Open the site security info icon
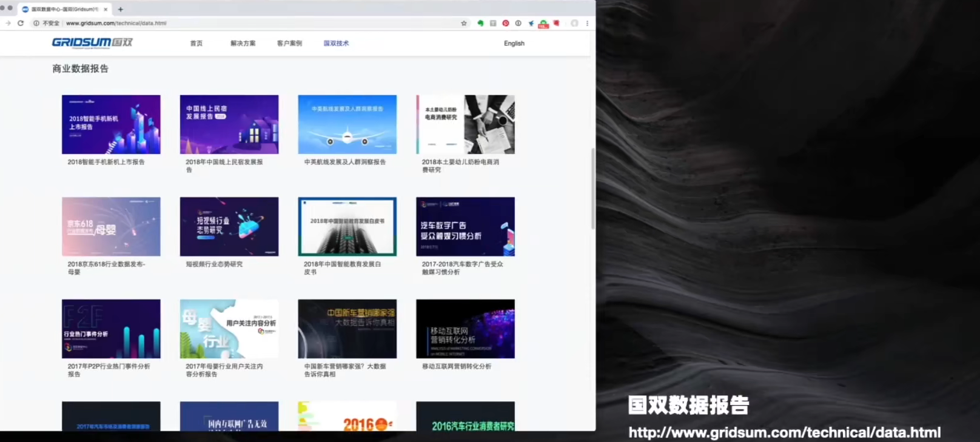Image resolution: width=980 pixels, height=442 pixels. click(36, 23)
